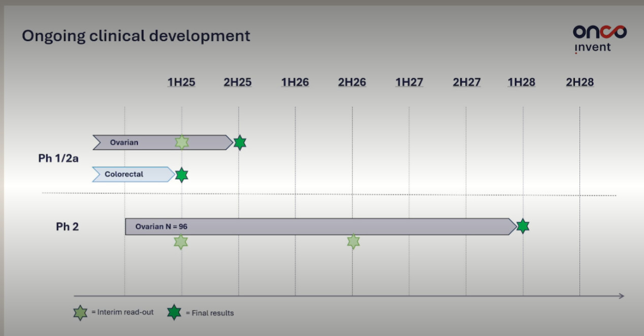Select the 1H25 timeline label
644x336 pixels.
[181, 82]
